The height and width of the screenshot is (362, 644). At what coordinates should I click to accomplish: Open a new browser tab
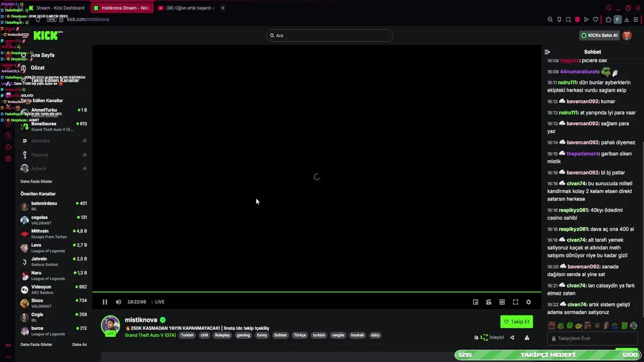click(223, 8)
